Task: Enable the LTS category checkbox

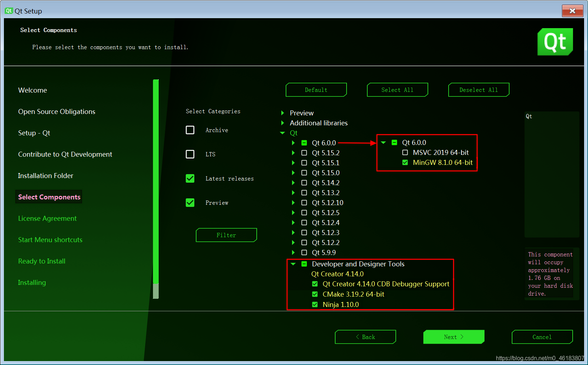Action: 190,154
